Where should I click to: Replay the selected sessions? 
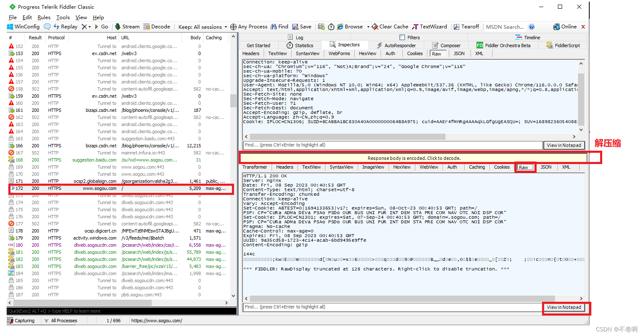(x=65, y=27)
